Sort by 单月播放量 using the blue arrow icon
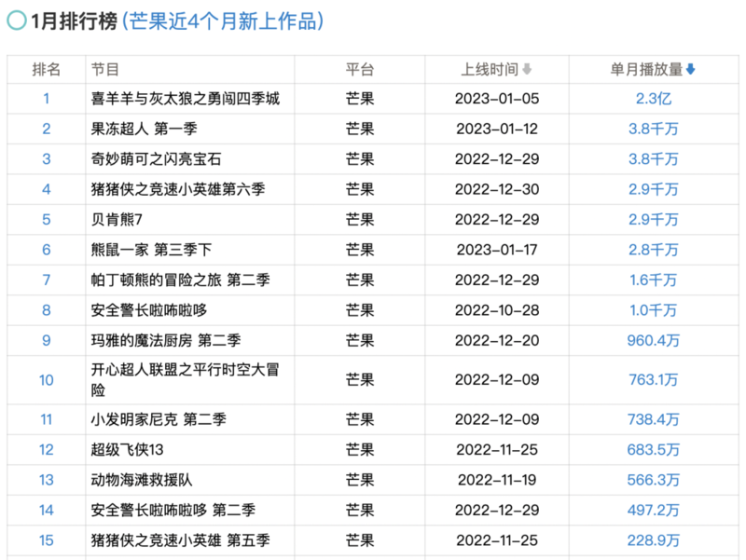Viewport: 746px width, 560px height. pos(690,69)
